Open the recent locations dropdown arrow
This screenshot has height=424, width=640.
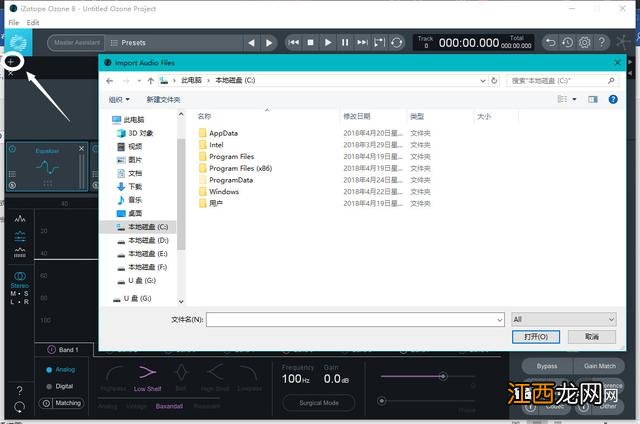pos(139,81)
